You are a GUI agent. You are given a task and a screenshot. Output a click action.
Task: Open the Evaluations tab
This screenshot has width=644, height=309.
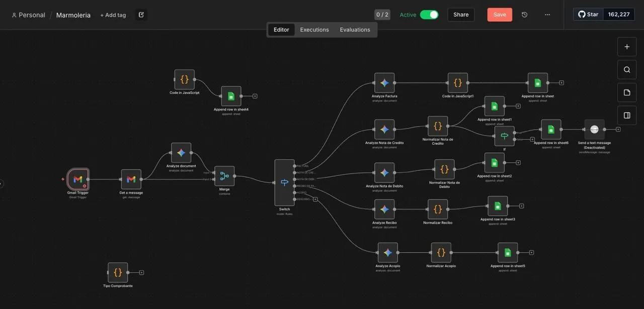[355, 30]
